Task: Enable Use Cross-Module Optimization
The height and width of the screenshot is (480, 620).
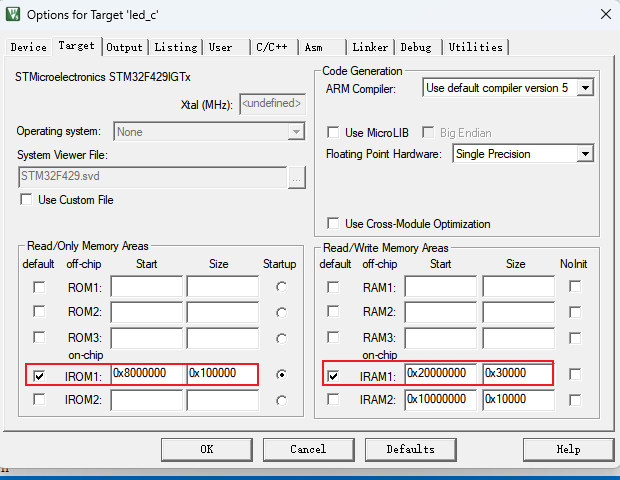Action: pos(333,223)
